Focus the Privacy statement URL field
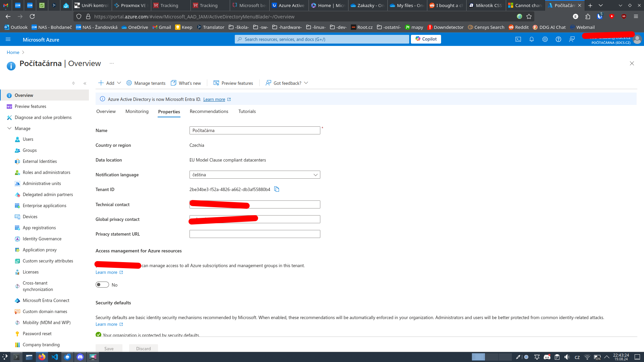This screenshot has height=362, width=644. click(x=255, y=234)
